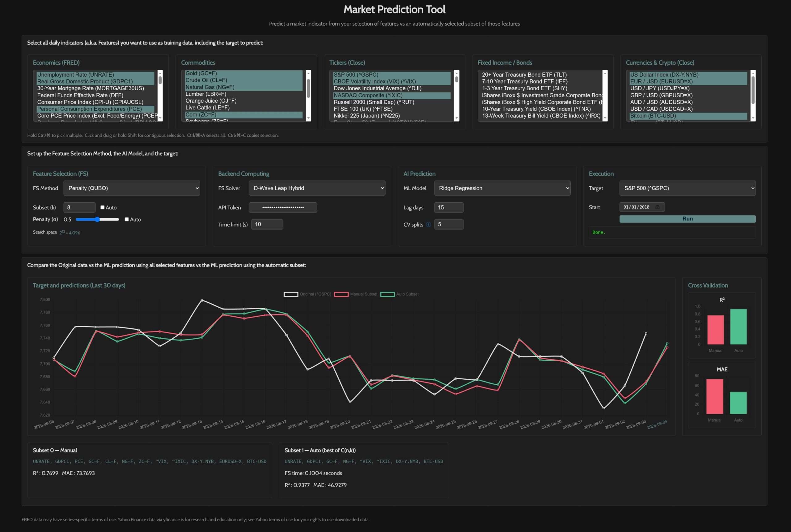
Task: Enable Auto checkbox for Subset (k)
Action: (x=103, y=207)
